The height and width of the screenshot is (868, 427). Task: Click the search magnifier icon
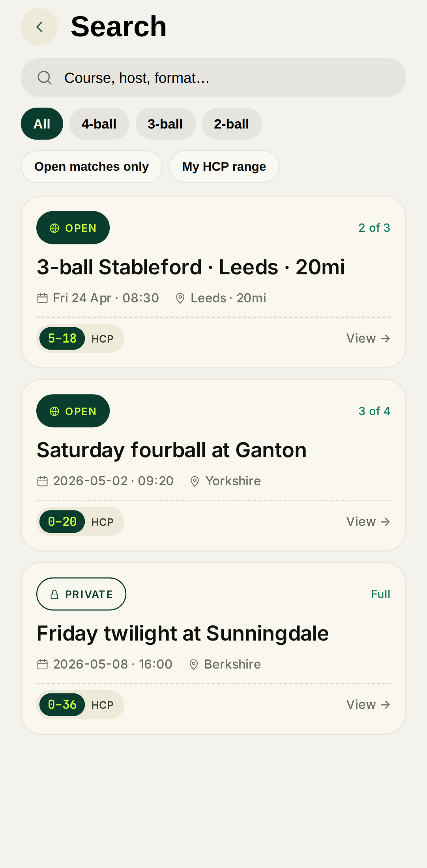(45, 78)
